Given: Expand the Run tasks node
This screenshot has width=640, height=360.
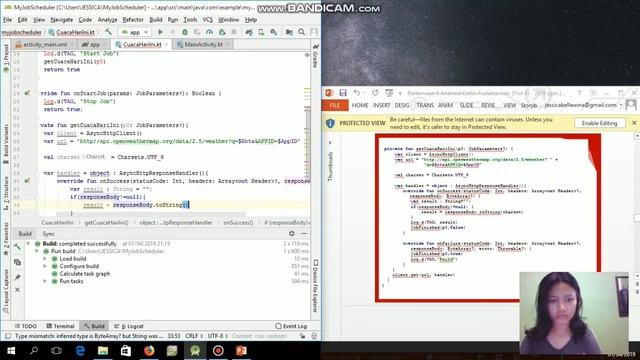Looking at the screenshot, I should [x=45, y=281].
